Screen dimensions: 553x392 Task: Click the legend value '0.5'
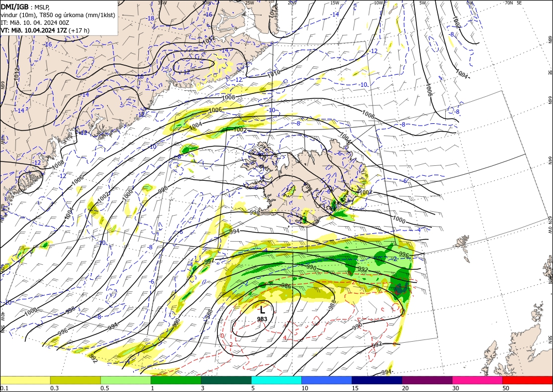[105, 388]
